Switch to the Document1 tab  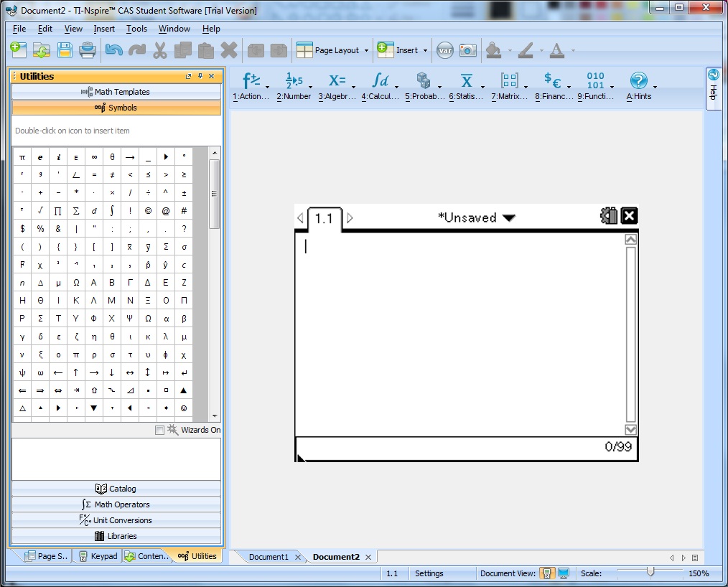(269, 557)
